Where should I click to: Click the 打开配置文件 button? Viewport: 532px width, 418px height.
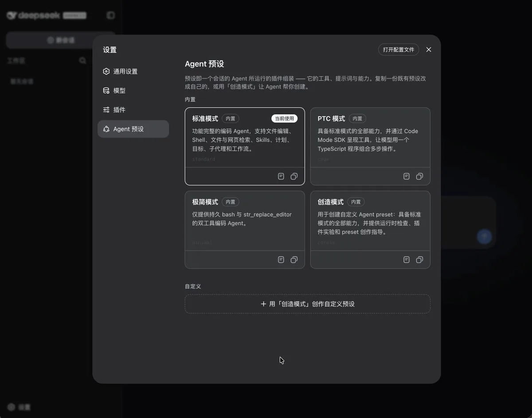399,50
